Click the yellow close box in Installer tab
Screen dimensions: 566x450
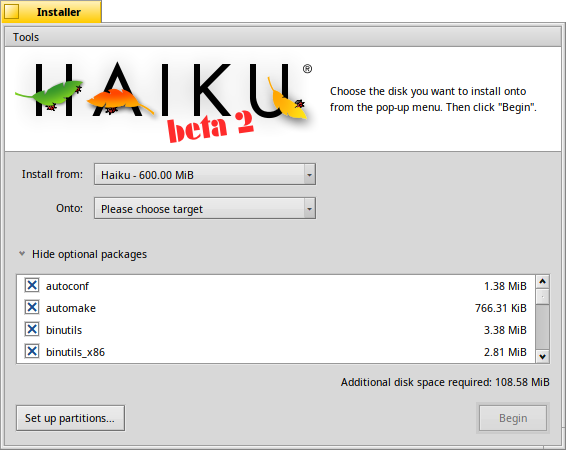click(12, 12)
